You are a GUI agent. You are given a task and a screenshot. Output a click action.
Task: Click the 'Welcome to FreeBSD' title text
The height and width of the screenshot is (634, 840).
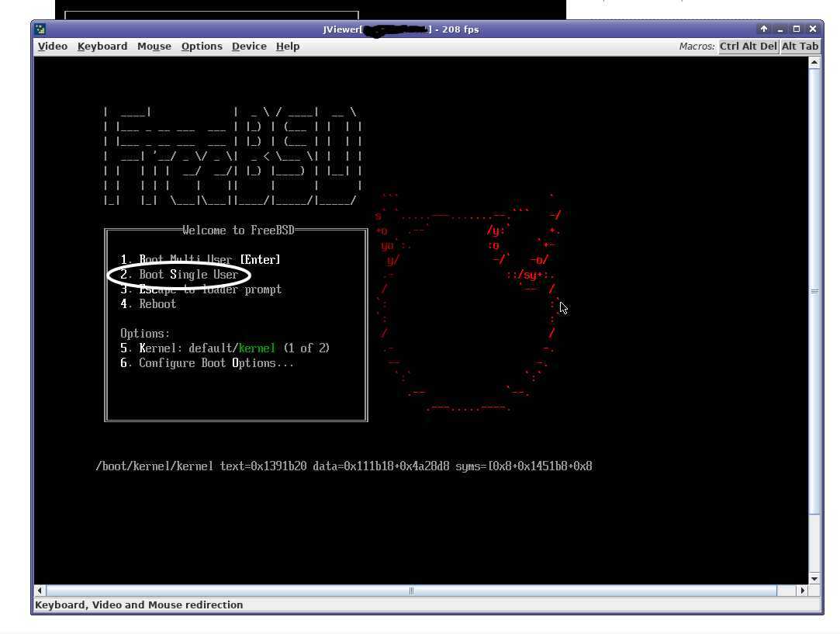238,230
